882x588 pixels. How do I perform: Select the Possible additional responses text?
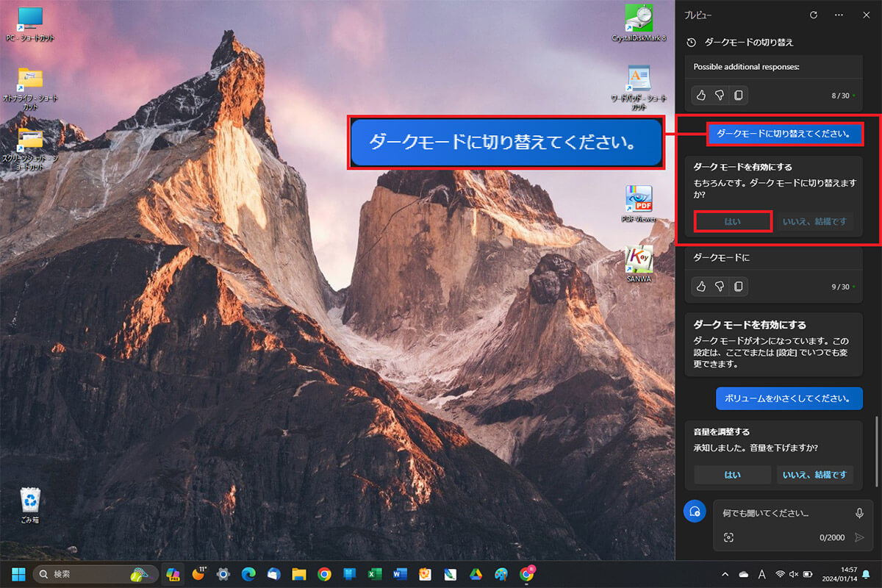click(746, 67)
